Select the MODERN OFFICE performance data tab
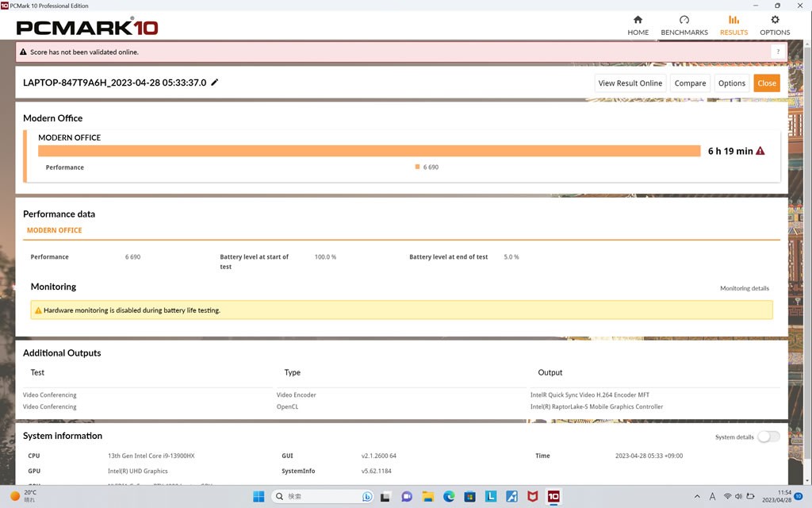The width and height of the screenshot is (812, 508). [x=54, y=230]
